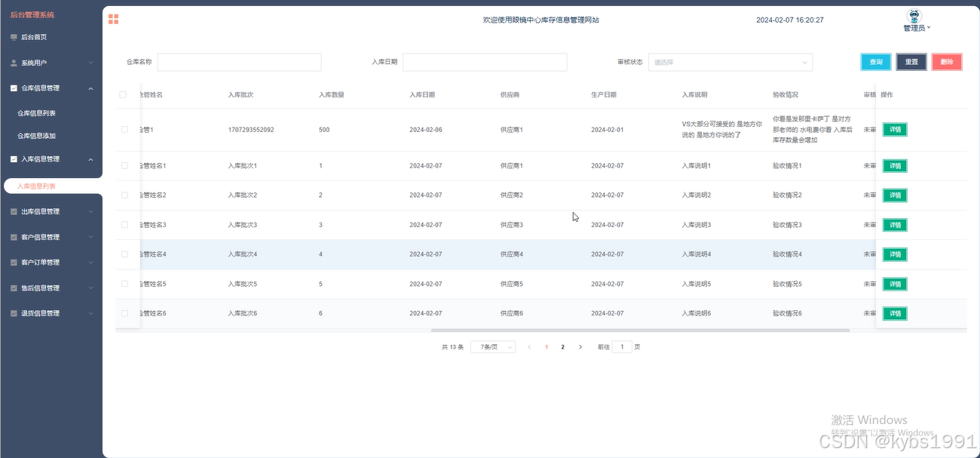Check the row for 入库批次2

[124, 195]
